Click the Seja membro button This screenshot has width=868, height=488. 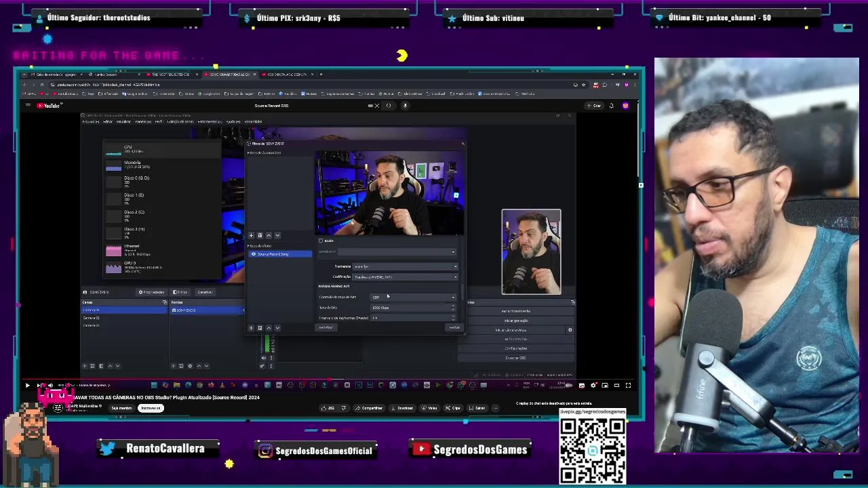click(122, 408)
